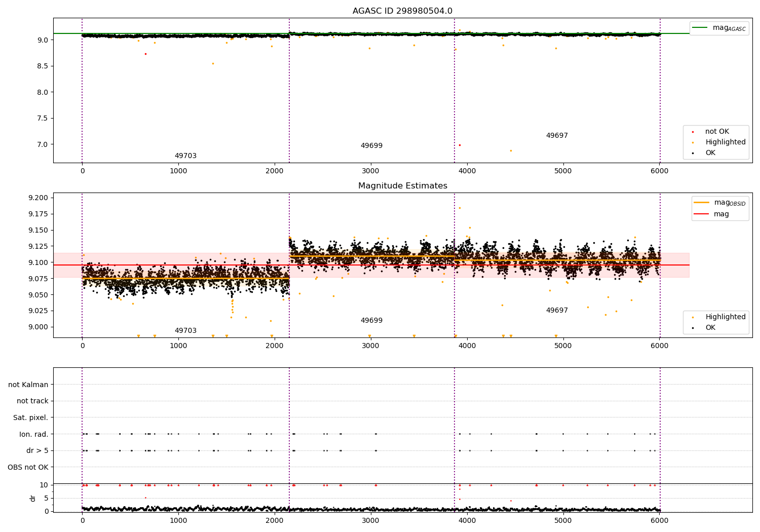Viewport: 760px width, 532px height.
Task: Click the 49699 label in the Magnitude Estimates plot
Action: tap(371, 321)
